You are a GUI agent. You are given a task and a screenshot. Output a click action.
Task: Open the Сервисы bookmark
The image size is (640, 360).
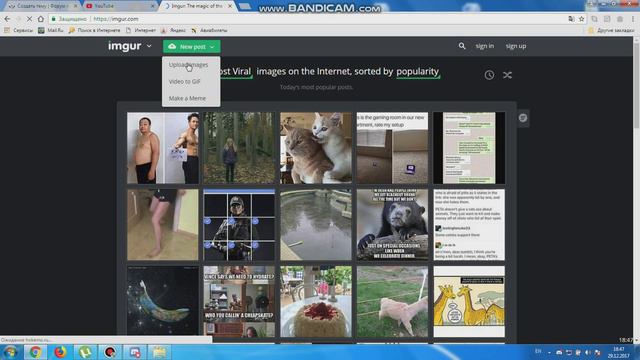pyautogui.click(x=18, y=30)
